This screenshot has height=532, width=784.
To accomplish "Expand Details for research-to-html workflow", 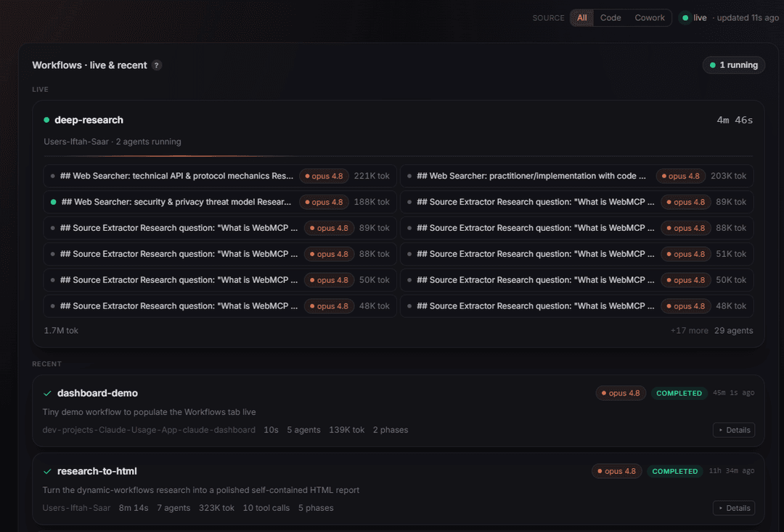I will [x=734, y=508].
